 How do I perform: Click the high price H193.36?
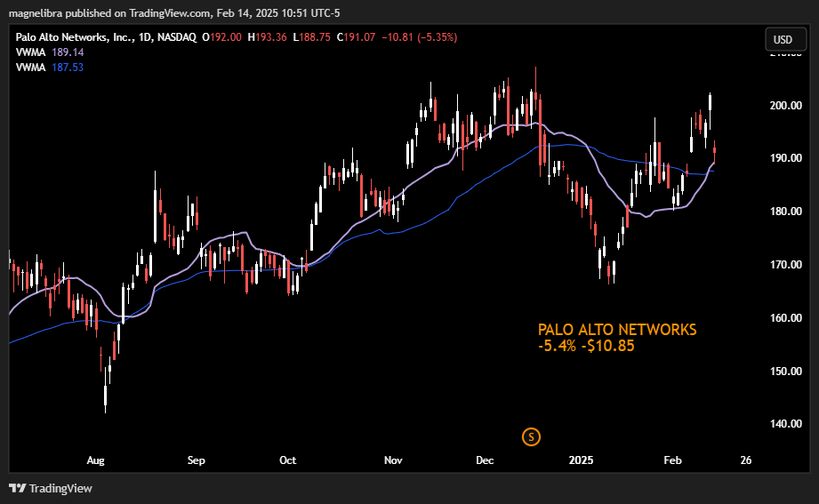[267, 37]
